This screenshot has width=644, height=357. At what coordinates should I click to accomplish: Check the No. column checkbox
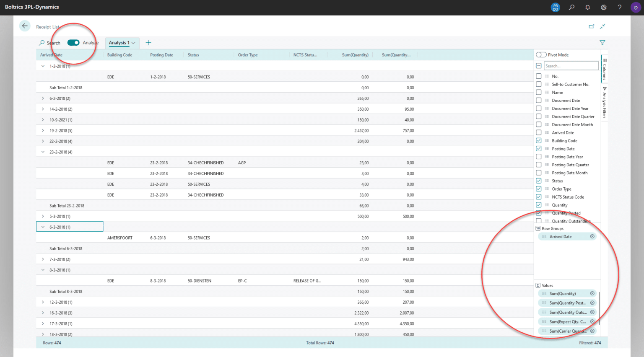539,76
